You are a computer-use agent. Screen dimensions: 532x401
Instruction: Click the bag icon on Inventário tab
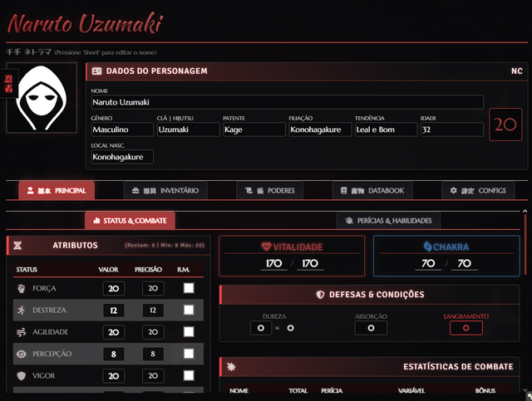click(135, 190)
